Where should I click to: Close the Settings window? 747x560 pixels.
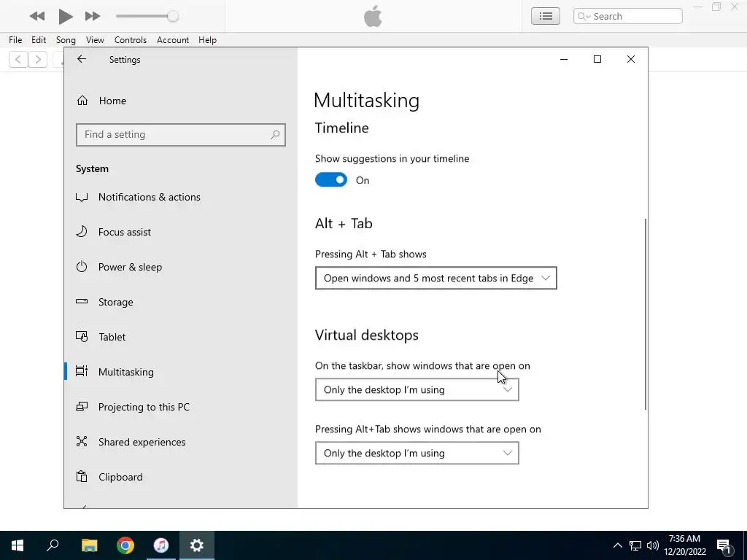click(x=631, y=60)
